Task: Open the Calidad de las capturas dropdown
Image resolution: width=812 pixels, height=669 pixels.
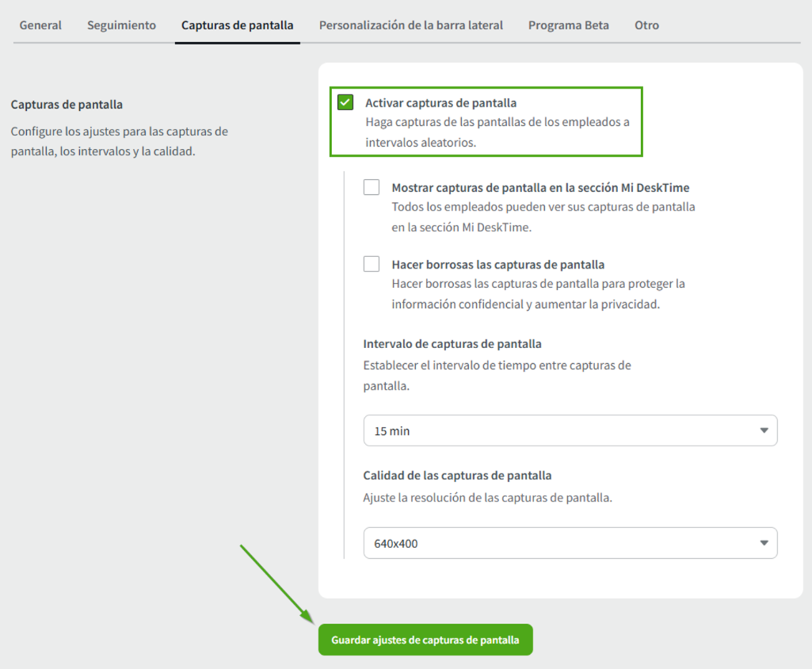Action: pos(570,543)
